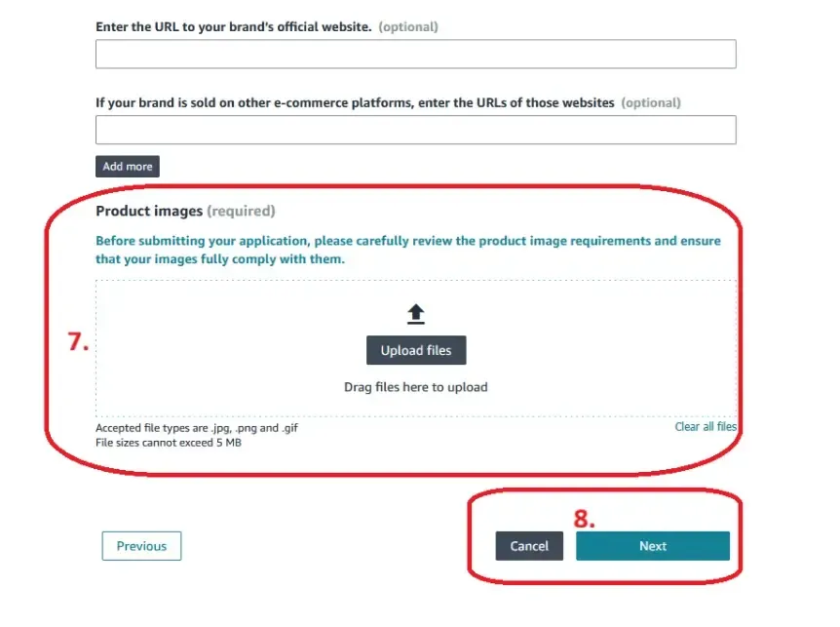Click the Clear all files link

tap(706, 427)
